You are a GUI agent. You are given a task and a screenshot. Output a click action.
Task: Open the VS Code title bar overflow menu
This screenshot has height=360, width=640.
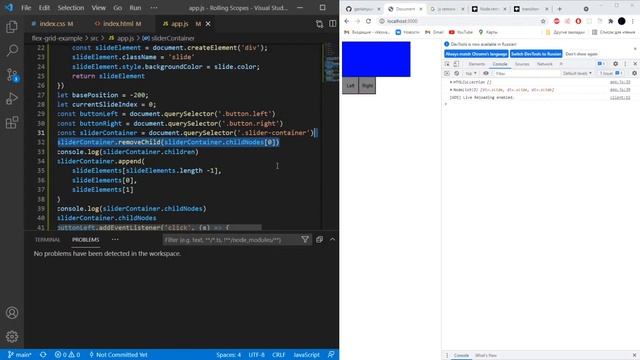[153, 8]
